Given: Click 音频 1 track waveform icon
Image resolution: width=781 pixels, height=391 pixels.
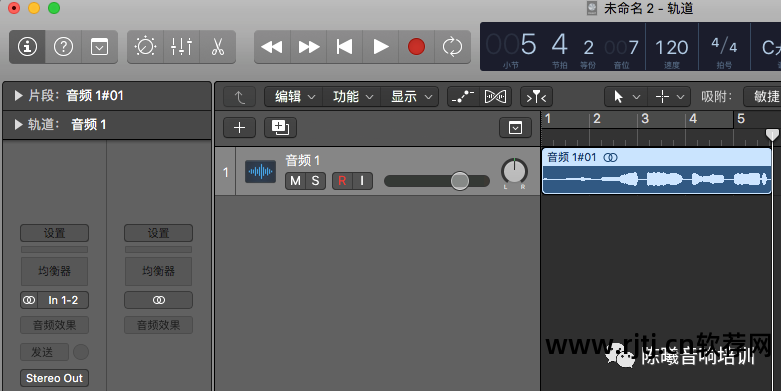Looking at the screenshot, I should pos(260,172).
